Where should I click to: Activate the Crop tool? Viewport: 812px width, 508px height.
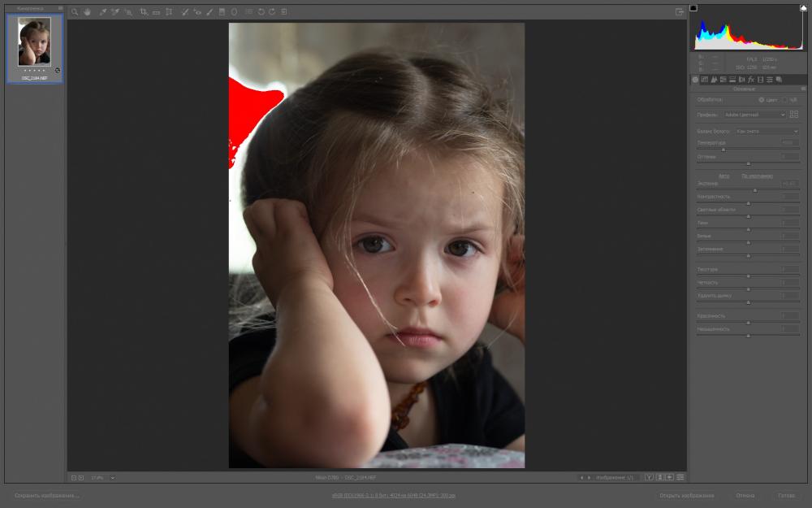click(144, 11)
